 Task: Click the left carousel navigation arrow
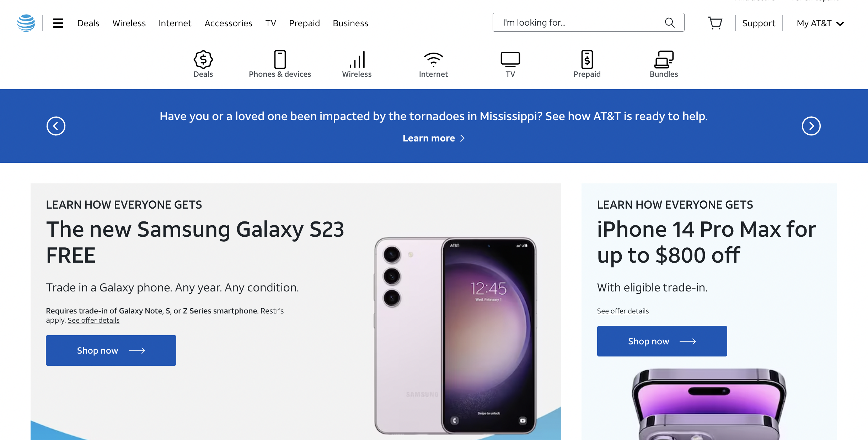tap(55, 126)
